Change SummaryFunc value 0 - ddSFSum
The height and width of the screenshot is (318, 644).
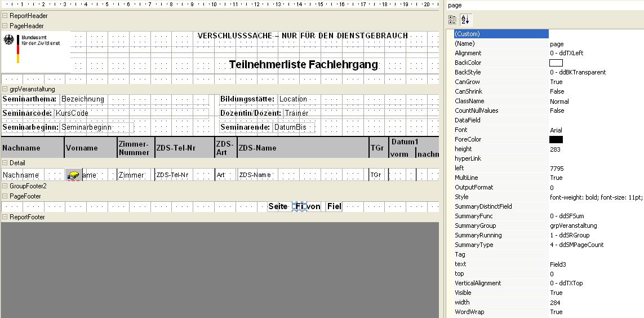[567, 216]
